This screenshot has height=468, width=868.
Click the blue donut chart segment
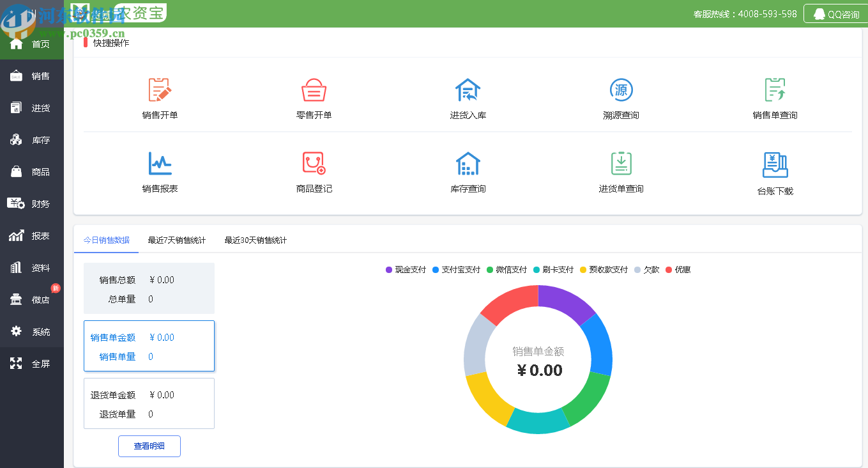pyautogui.click(x=601, y=344)
